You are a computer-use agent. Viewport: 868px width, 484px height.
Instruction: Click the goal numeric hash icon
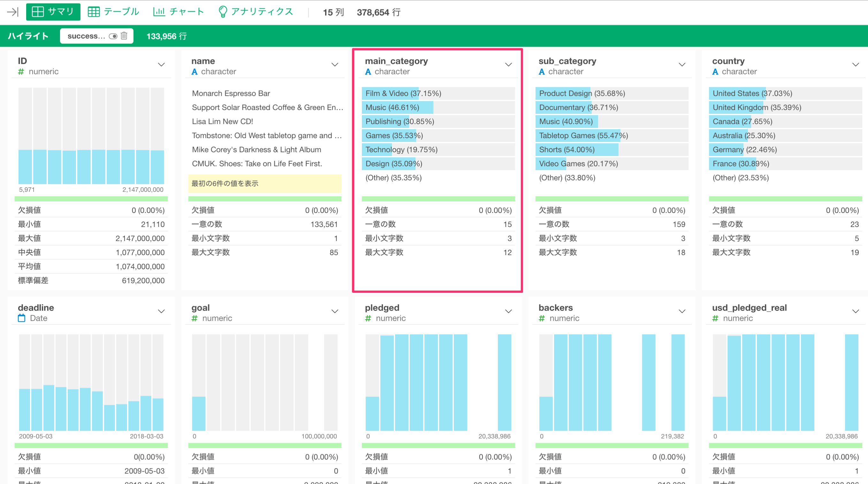pyautogui.click(x=194, y=318)
